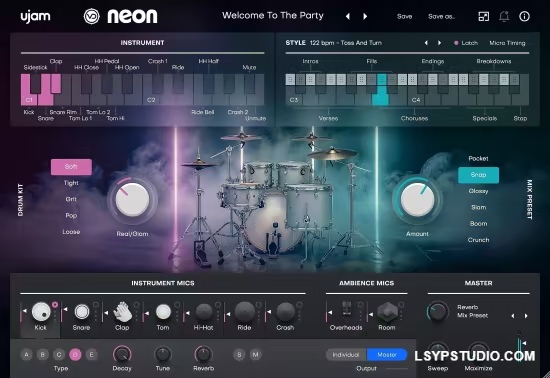Image resolution: width=550 pixels, height=378 pixels.
Task: Open the style name 122 bpm - Toss And Turn
Action: [x=346, y=43]
